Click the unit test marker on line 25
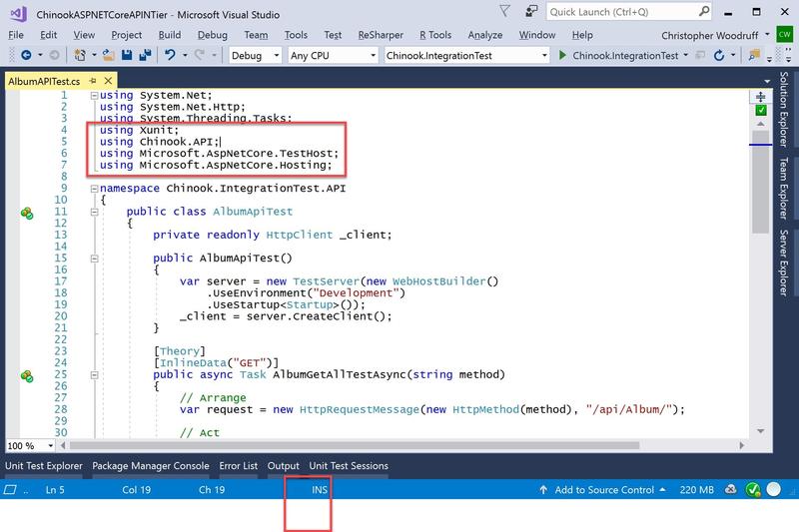This screenshot has width=799, height=532. tap(27, 376)
